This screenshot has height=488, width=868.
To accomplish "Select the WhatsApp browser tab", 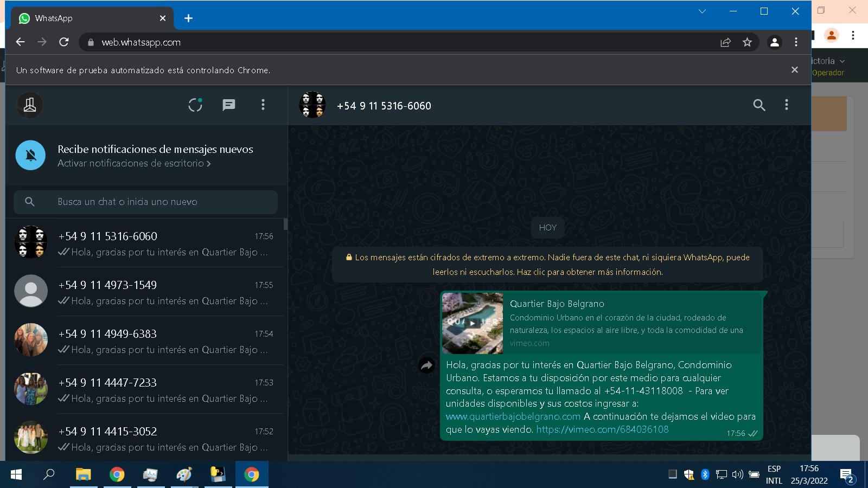I will click(x=92, y=18).
